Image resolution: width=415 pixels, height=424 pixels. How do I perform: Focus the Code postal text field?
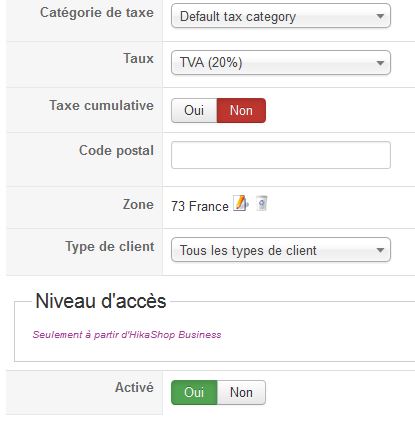[281, 155]
